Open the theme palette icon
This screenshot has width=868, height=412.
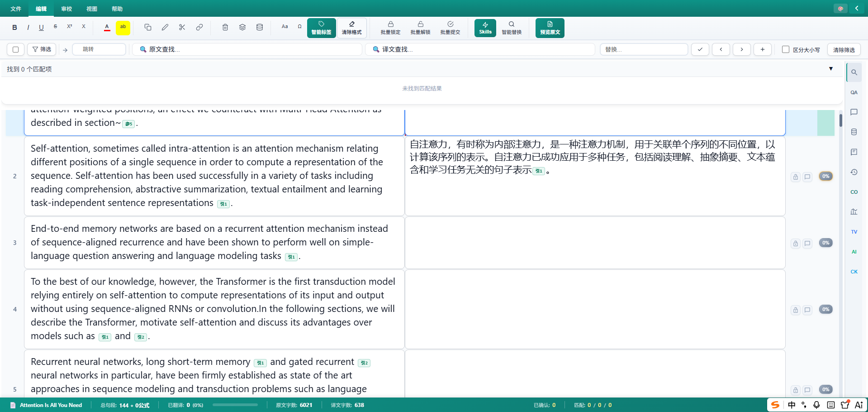pyautogui.click(x=840, y=9)
